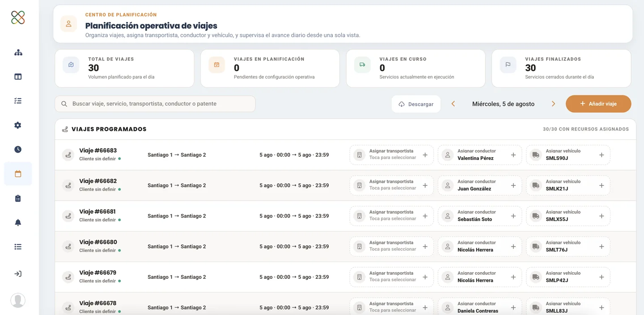Open the notifications bell icon

tap(18, 222)
